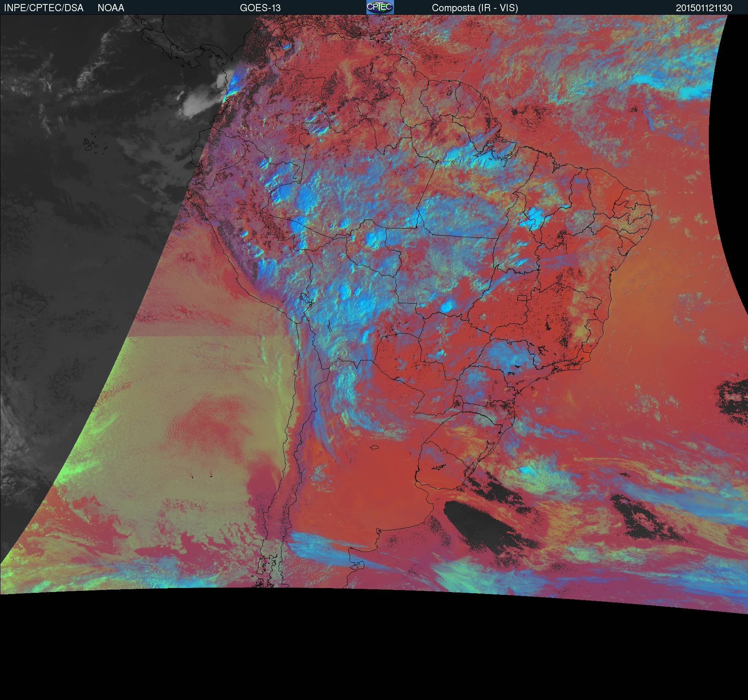Screen dimensions: 748x700
Task: Select the INPE/CPTEC/DSA header label
Action: coord(44,8)
